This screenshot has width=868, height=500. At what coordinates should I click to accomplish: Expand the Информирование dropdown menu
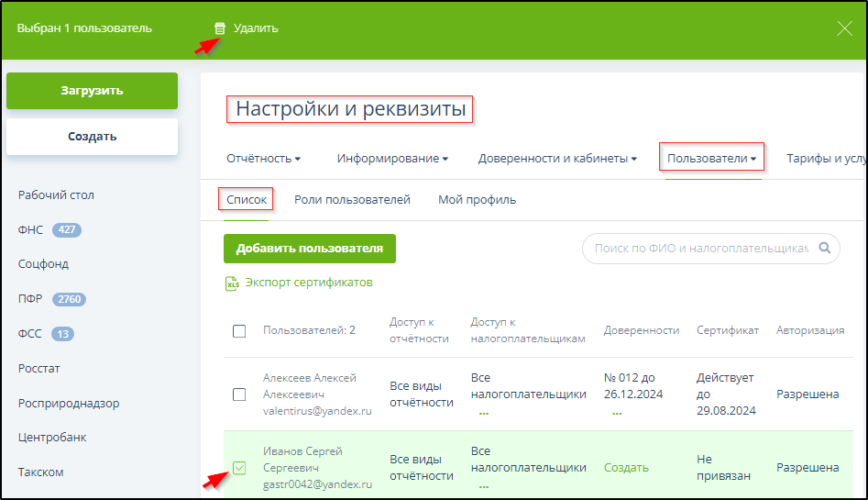click(392, 159)
